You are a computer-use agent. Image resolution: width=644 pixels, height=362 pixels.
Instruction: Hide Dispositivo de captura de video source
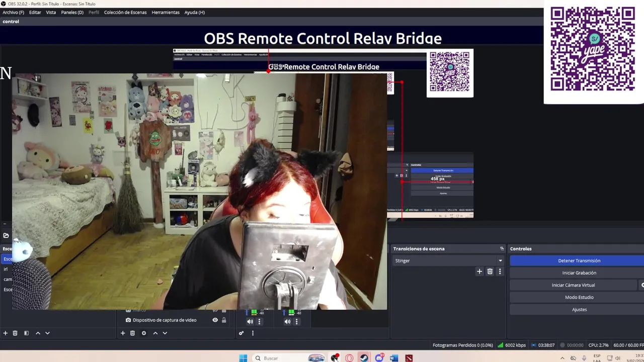(x=215, y=320)
